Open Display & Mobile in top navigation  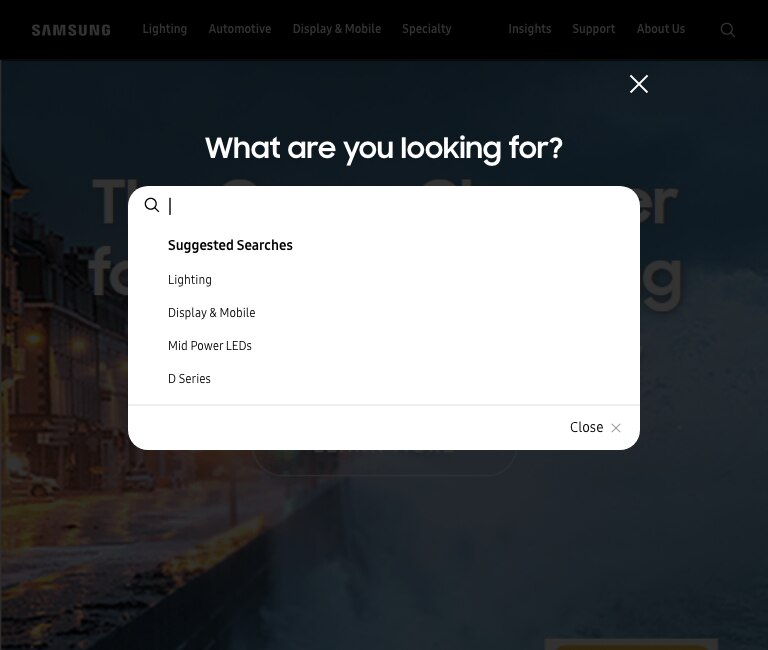(x=336, y=29)
